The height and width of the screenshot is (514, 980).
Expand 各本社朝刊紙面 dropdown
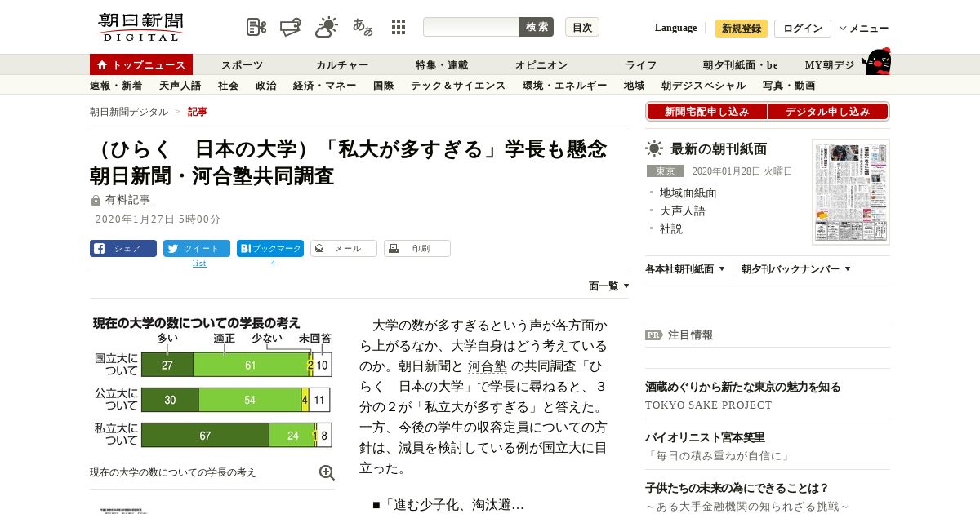point(684,268)
